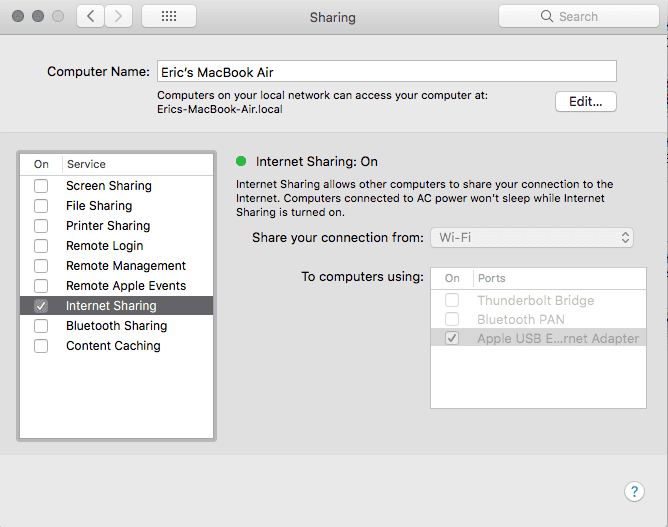Select the Remote Login service row
This screenshot has width=668, height=527.
[x=116, y=246]
